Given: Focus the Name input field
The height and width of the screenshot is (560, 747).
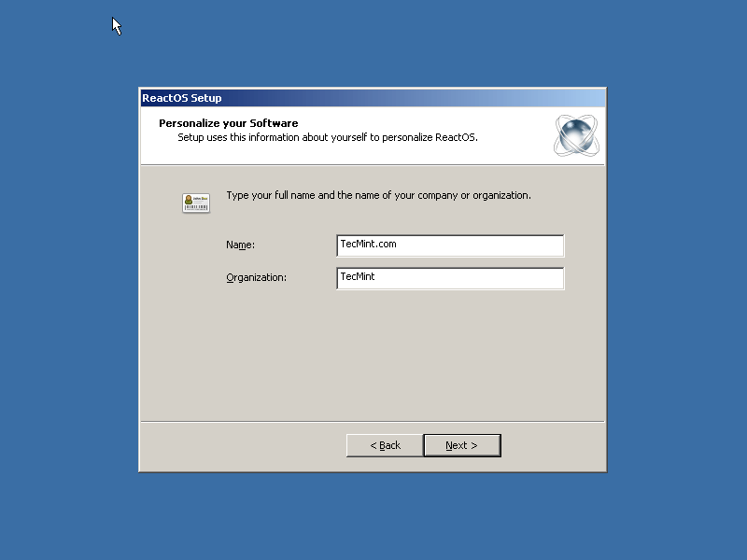Looking at the screenshot, I should (x=450, y=245).
